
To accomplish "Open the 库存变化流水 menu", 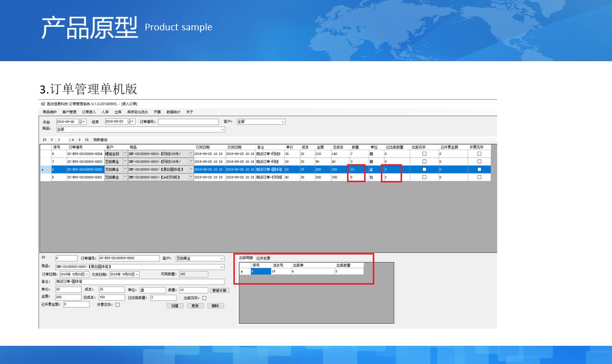I will (138, 112).
